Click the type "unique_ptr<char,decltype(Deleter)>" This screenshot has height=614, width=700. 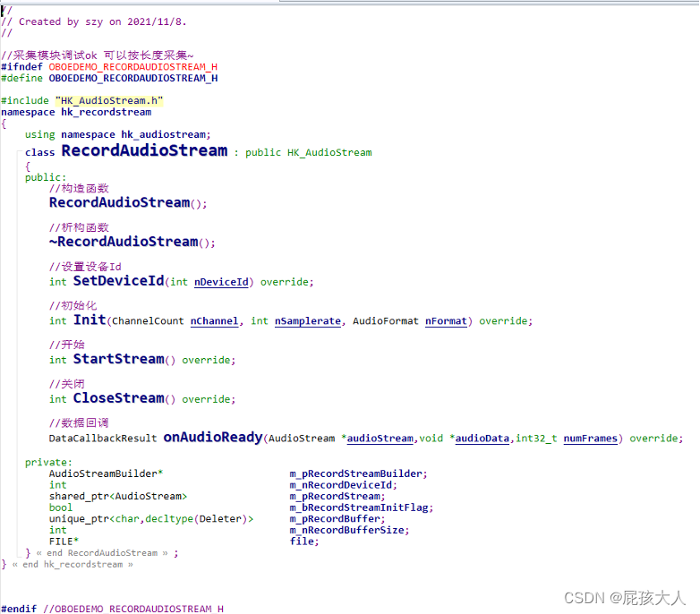pyautogui.click(x=151, y=519)
